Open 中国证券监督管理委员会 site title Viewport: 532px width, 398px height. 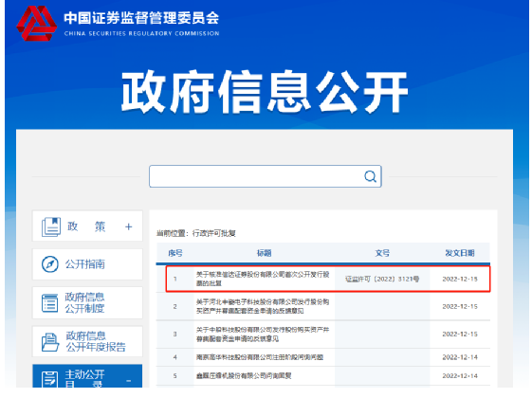click(x=141, y=18)
